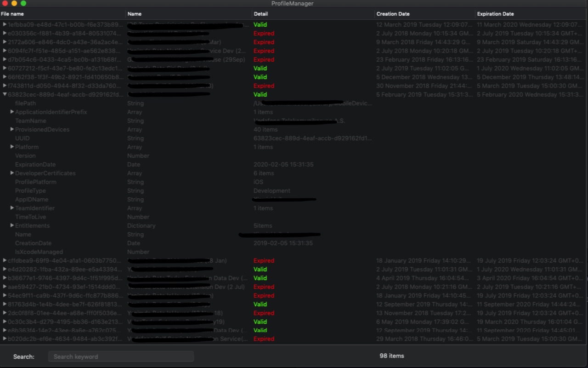Click the '40 items' detail value
This screenshot has height=368, width=588.
[266, 129]
